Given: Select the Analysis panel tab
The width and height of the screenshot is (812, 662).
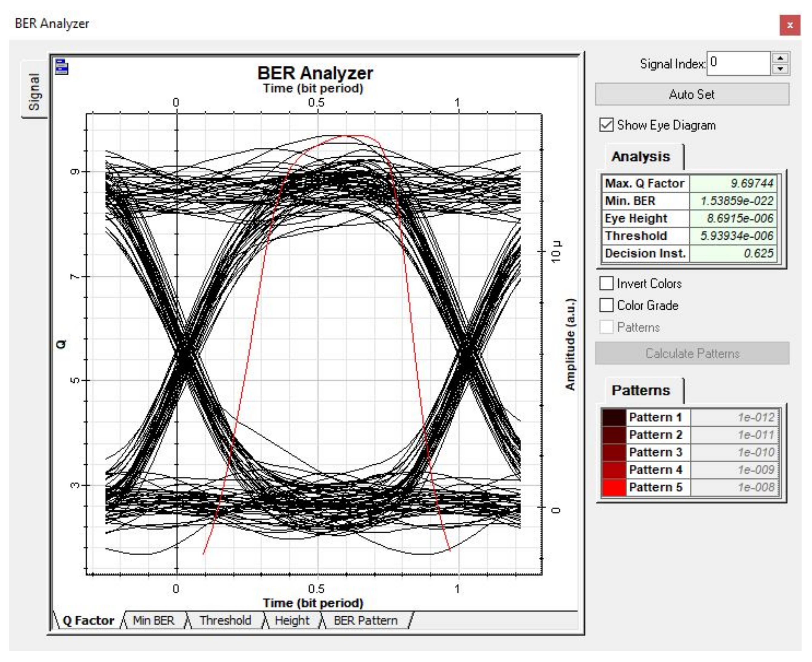Looking at the screenshot, I should point(640,156).
